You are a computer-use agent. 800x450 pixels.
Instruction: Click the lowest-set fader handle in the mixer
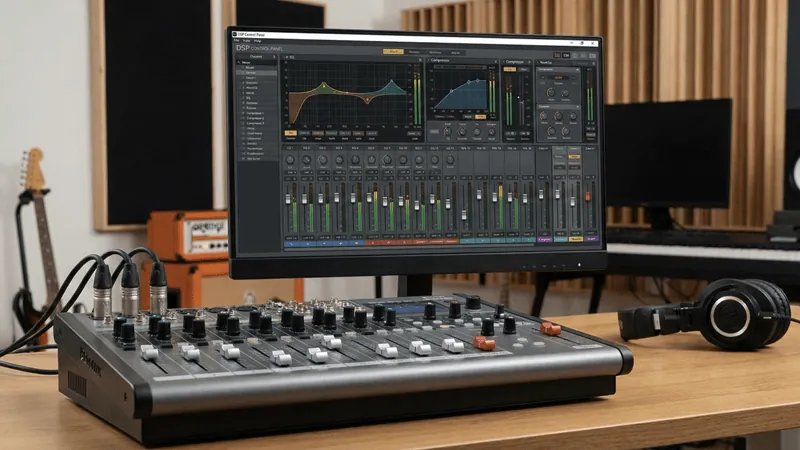coord(464,215)
